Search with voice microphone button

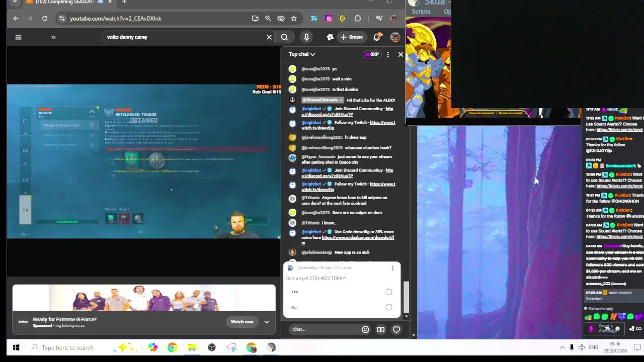pos(306,37)
